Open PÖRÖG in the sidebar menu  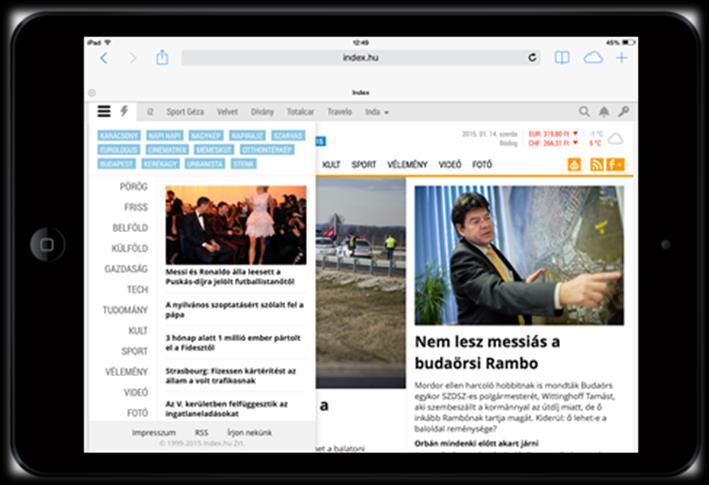[134, 187]
